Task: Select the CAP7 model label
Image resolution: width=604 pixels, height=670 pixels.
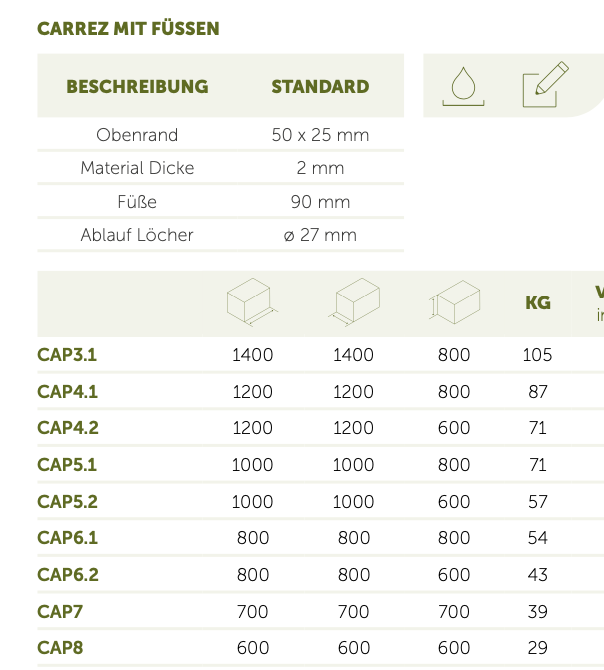Action: [60, 611]
